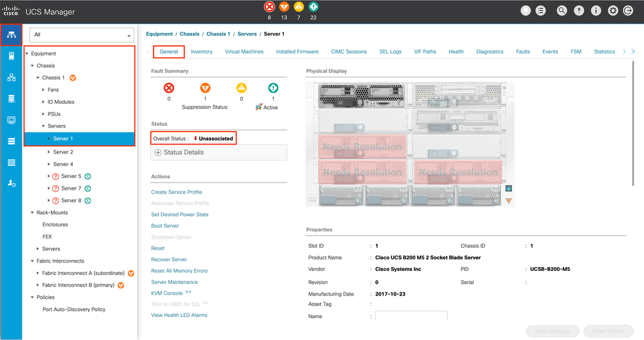This screenshot has height=340, width=644.
Task: Click the info faults icon in the top bar
Action: point(313,7)
